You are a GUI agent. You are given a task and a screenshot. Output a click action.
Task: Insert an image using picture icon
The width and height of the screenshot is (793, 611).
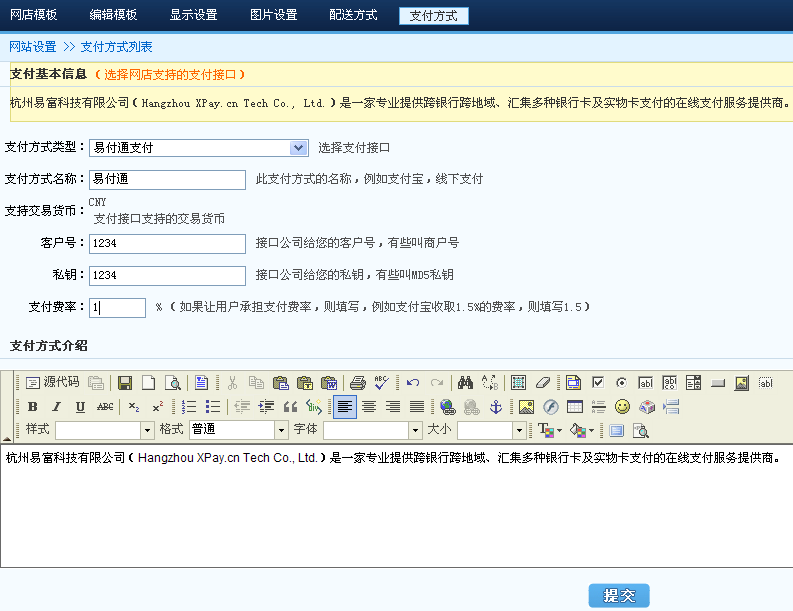point(526,407)
